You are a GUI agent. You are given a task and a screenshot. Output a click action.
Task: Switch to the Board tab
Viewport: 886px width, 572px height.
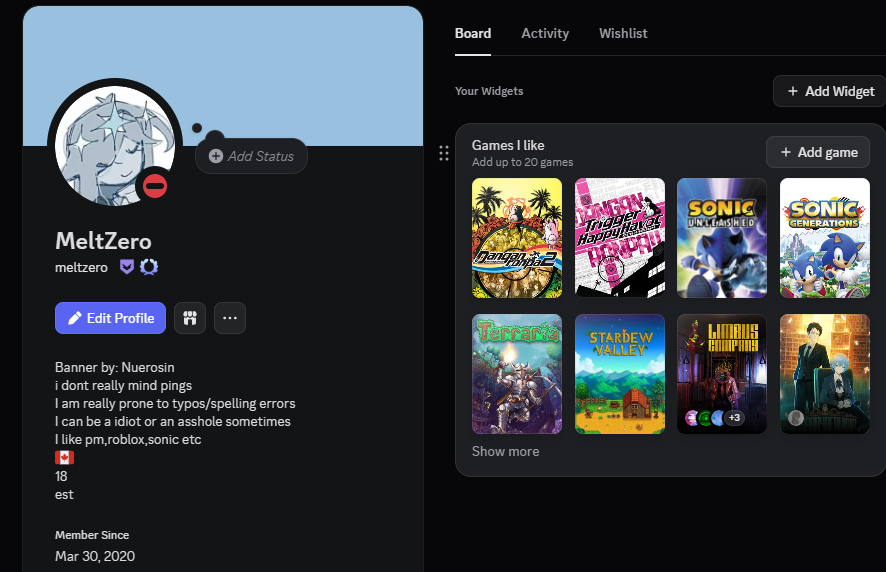(473, 33)
